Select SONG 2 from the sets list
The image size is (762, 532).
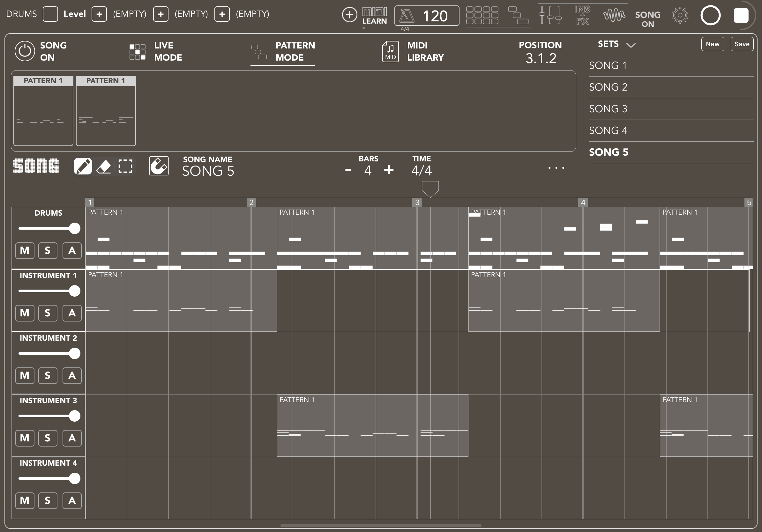671,87
